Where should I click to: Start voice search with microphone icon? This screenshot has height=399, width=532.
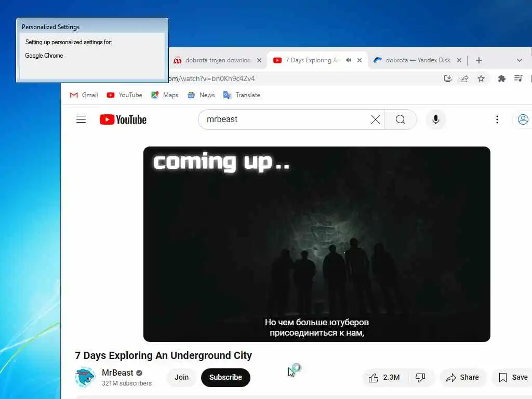pyautogui.click(x=436, y=119)
